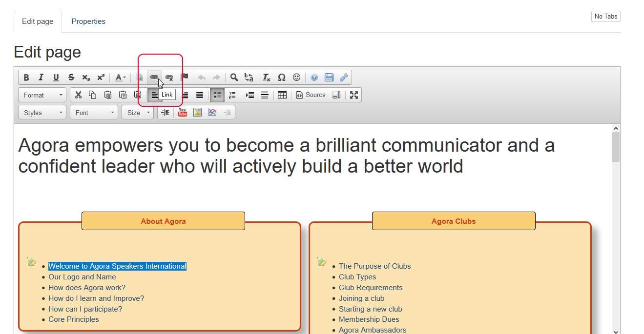The height and width of the screenshot is (334, 644).
Task: Select the Edit page tab
Action: (x=38, y=21)
